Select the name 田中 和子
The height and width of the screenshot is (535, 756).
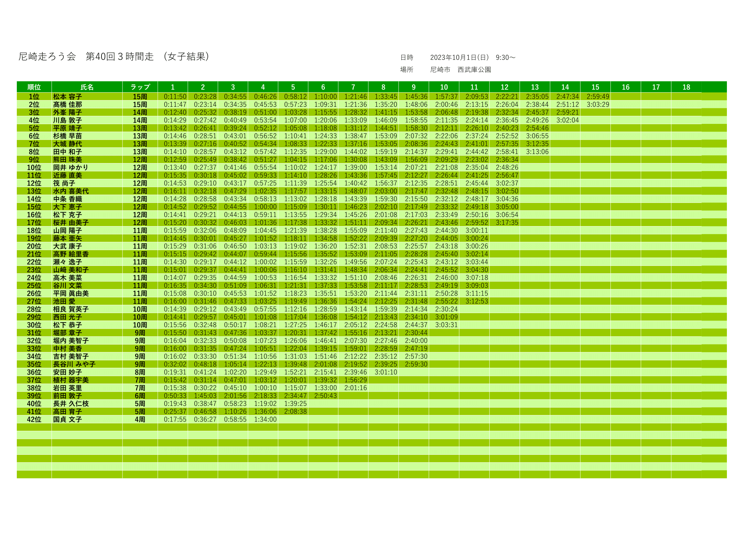click(68, 152)
